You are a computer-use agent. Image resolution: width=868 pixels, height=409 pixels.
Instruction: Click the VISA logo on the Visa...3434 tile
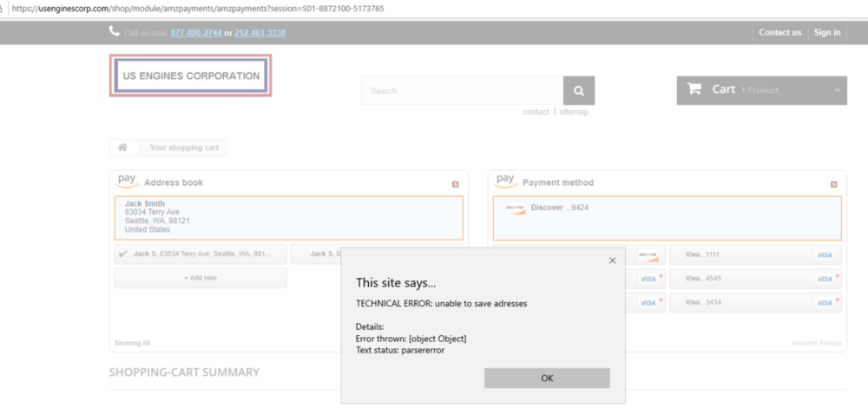[825, 303]
